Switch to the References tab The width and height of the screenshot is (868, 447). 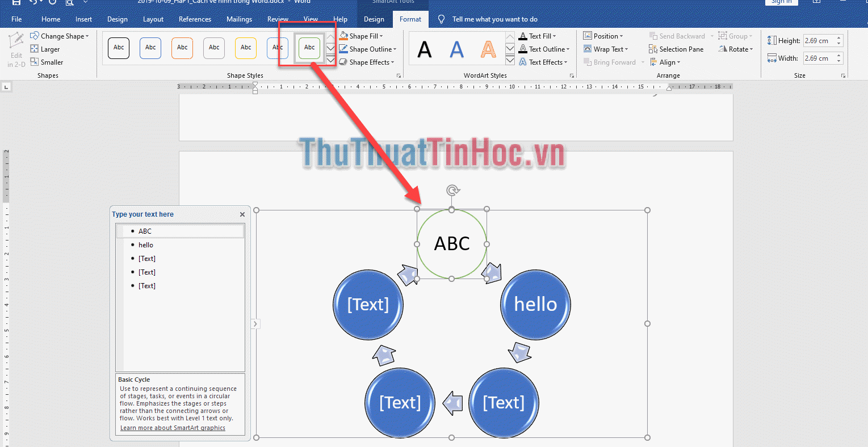click(195, 19)
